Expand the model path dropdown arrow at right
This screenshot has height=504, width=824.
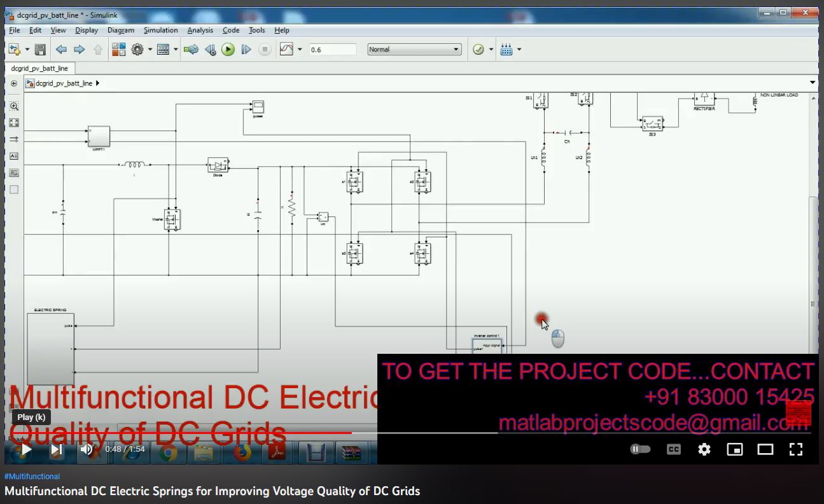point(813,83)
